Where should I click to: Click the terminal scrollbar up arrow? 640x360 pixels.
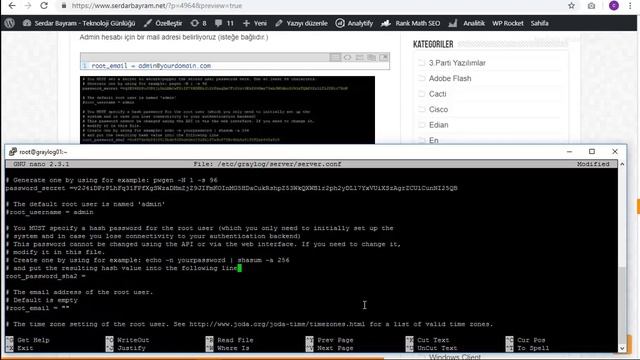[622, 164]
